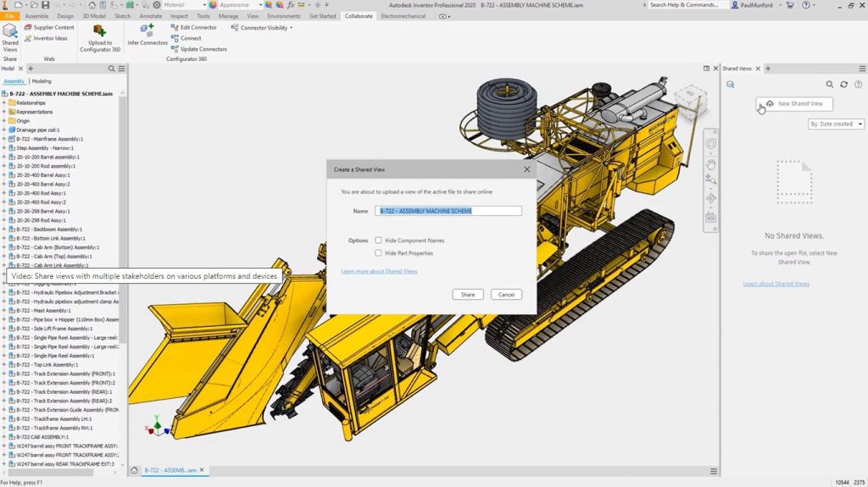Select the Connect command in the ribbon
Viewport: 868px width, 487px height.
[186, 38]
